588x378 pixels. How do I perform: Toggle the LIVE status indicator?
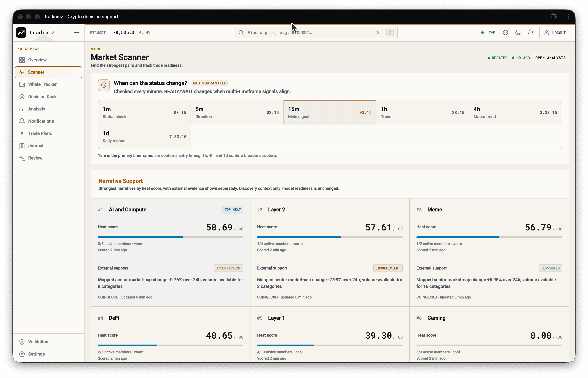(488, 33)
